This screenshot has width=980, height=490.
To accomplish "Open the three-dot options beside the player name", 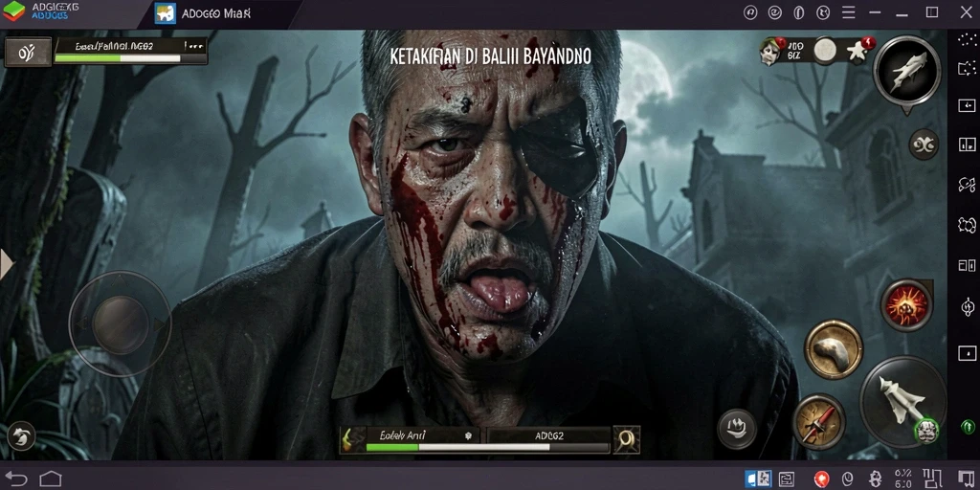I will 193,46.
